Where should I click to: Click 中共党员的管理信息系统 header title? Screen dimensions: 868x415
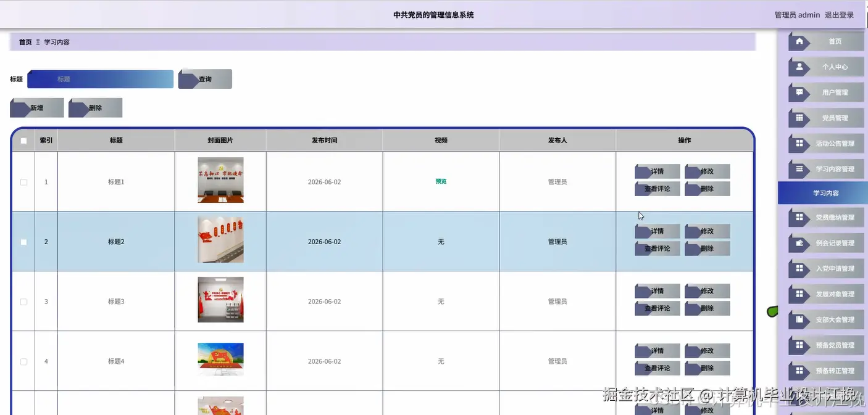[433, 15]
